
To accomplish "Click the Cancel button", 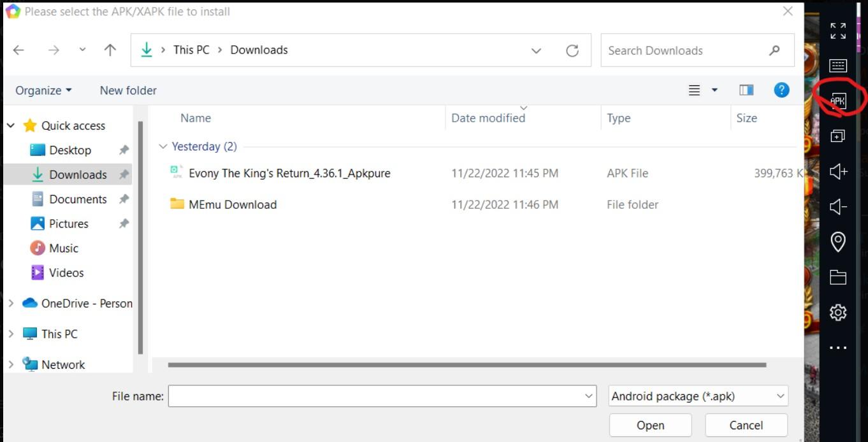I will pyautogui.click(x=746, y=425).
